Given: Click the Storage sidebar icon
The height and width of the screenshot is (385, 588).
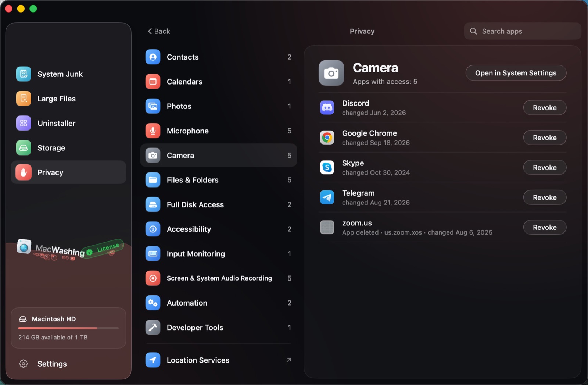Looking at the screenshot, I should (24, 148).
